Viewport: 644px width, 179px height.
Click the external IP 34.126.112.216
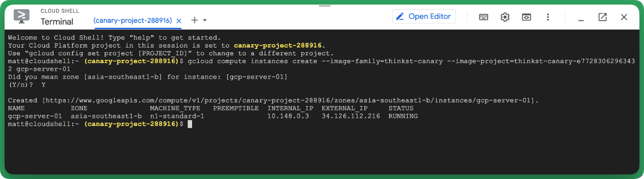click(x=351, y=116)
